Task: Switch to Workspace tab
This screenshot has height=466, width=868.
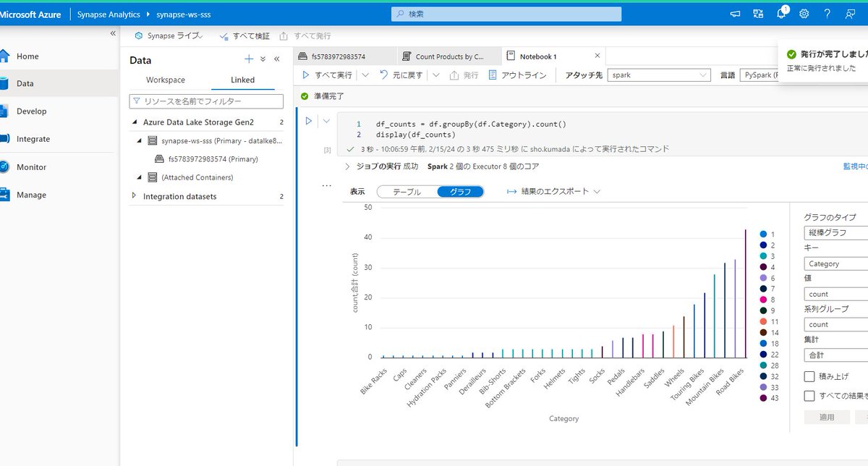Action: pyautogui.click(x=166, y=80)
